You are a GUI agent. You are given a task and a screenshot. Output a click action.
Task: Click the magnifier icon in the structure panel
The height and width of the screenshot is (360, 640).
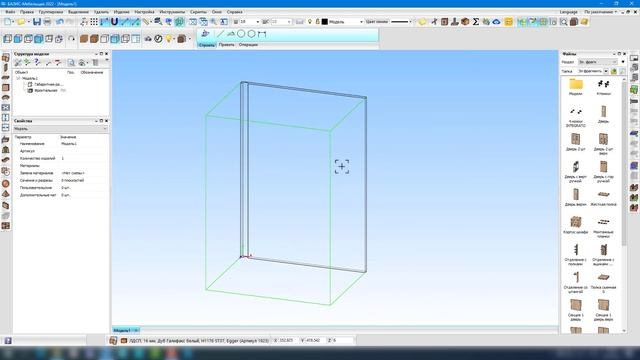(71, 62)
